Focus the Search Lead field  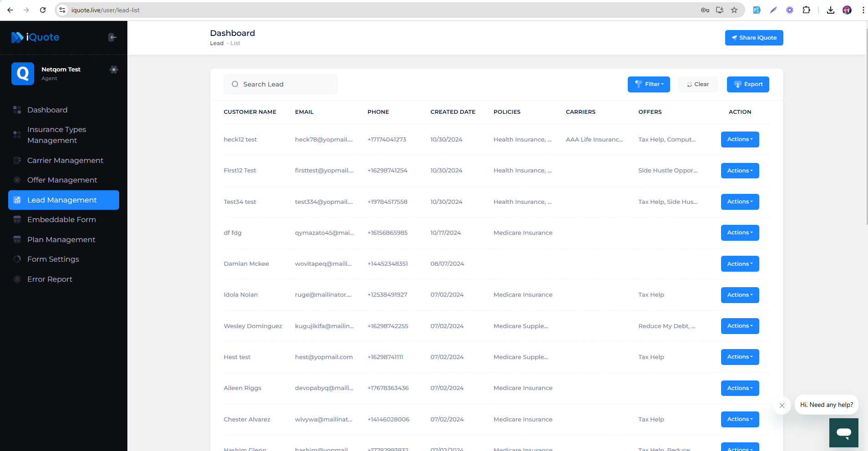point(281,84)
